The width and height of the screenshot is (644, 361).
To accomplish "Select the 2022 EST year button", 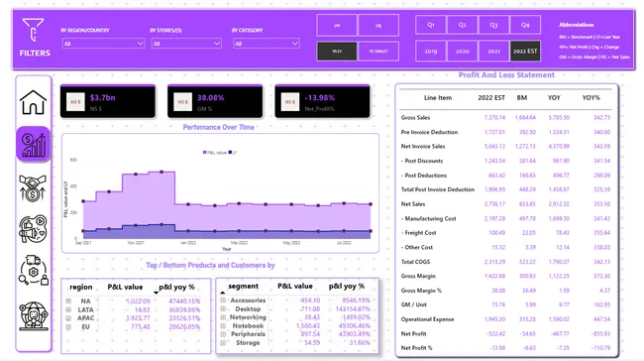I will (525, 51).
